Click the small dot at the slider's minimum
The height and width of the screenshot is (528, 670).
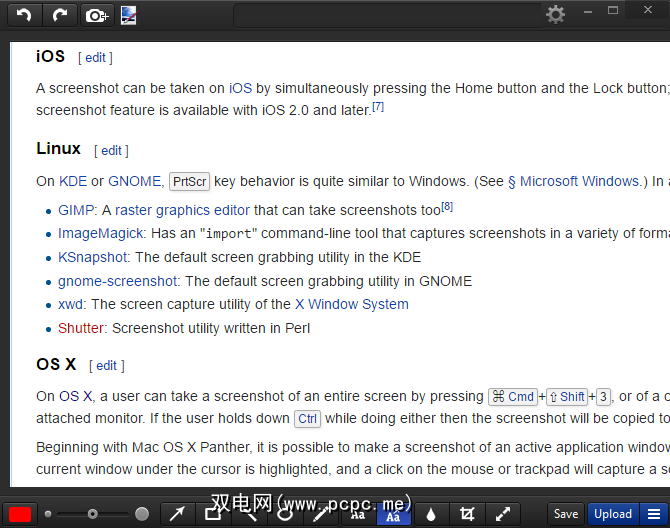pos(48,514)
